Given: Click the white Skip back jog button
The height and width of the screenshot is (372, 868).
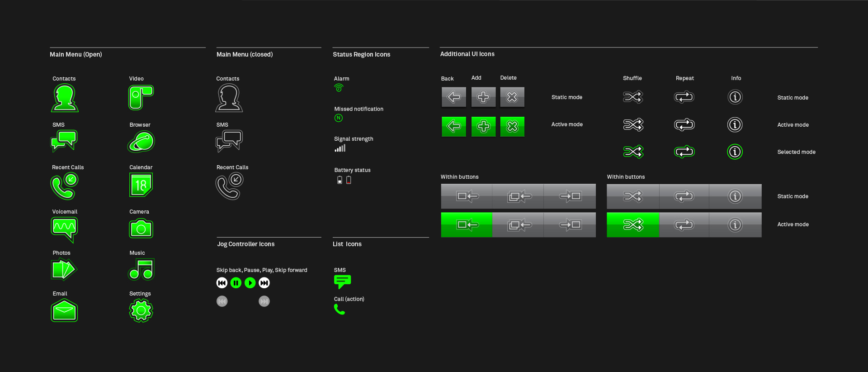Looking at the screenshot, I should point(222,283).
